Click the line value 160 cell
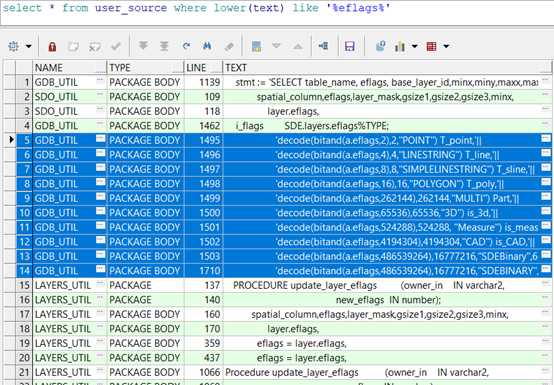Image resolution: width=554 pixels, height=385 pixels. pos(204,314)
